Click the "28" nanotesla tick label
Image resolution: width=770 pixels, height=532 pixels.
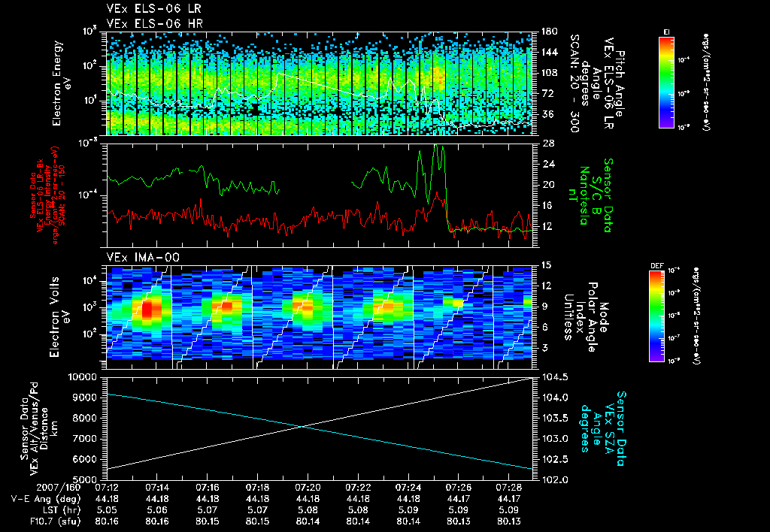click(547, 144)
